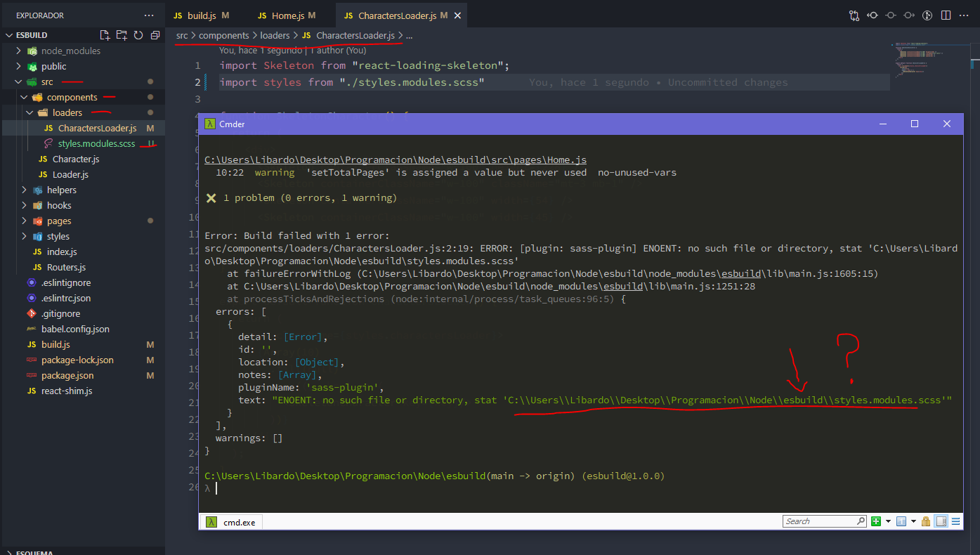The height and width of the screenshot is (555, 980).
Task: Click code line 2 importing styles
Action: click(352, 82)
